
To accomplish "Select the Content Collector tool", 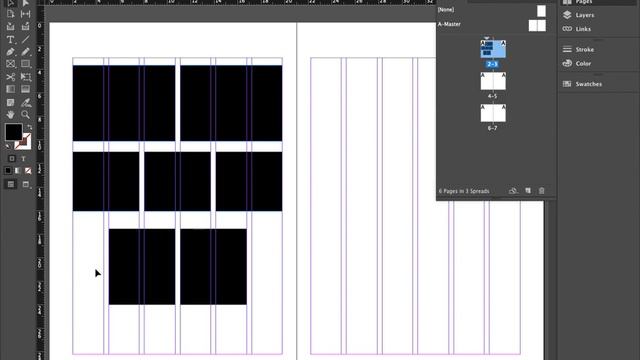I will [11, 27].
